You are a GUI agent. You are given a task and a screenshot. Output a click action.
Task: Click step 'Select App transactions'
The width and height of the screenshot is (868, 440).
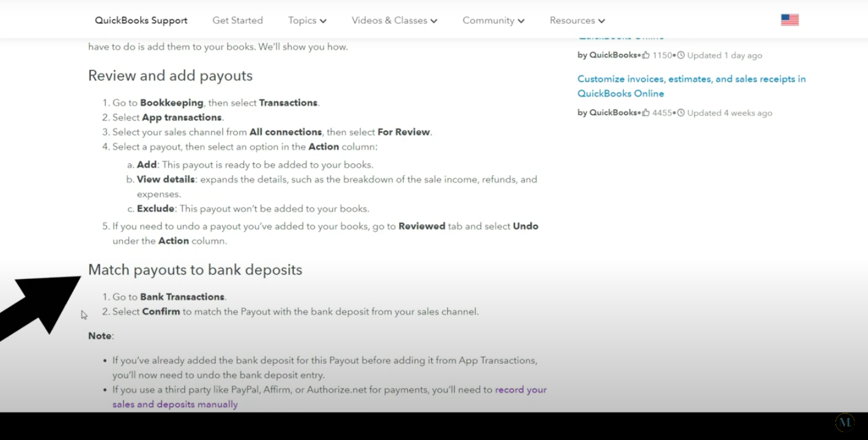(168, 117)
